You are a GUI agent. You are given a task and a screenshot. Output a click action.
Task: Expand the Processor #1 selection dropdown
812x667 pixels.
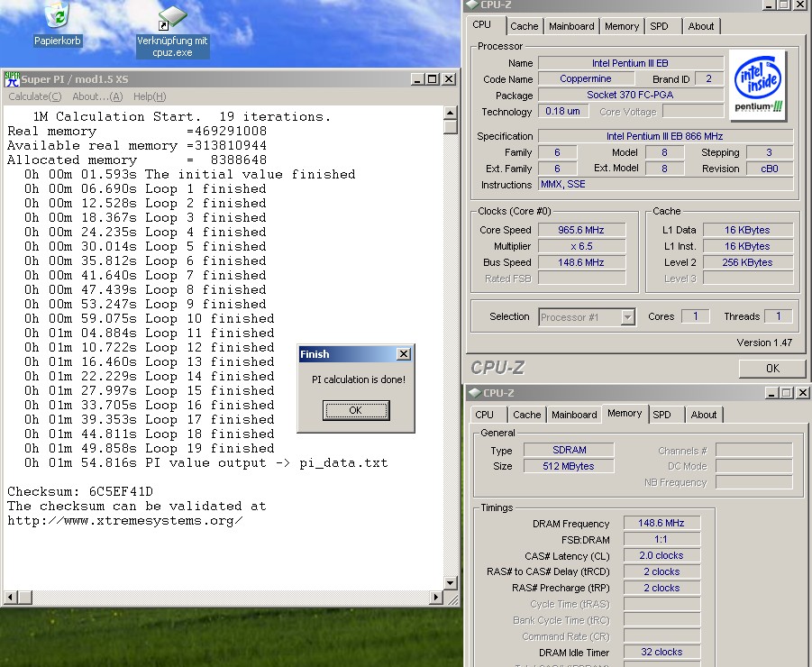pyautogui.click(x=627, y=317)
